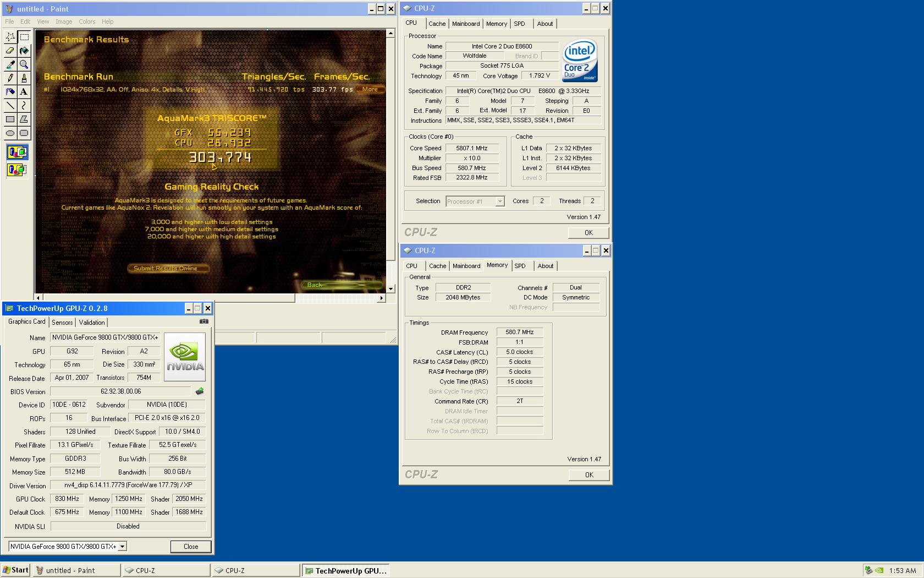The width and height of the screenshot is (924, 578).
Task: Click the NVIDIA tray icon in taskbar
Action: (x=879, y=570)
